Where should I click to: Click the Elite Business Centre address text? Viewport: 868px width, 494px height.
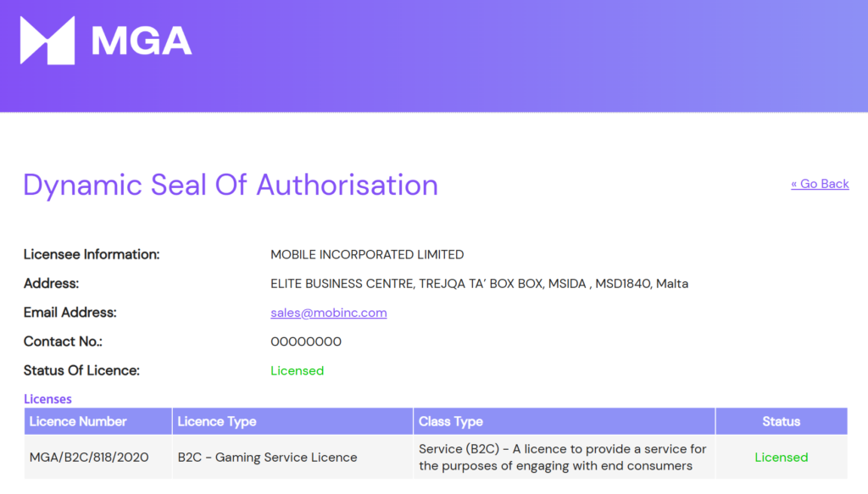click(479, 284)
